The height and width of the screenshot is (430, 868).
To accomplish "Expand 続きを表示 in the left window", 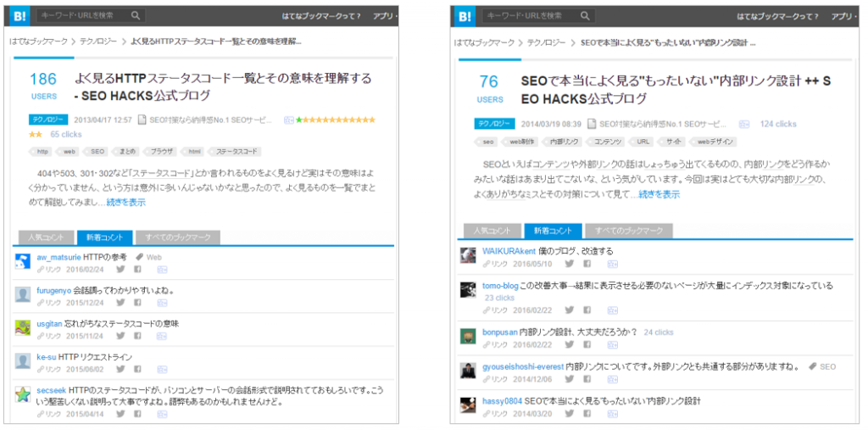I will point(126,203).
